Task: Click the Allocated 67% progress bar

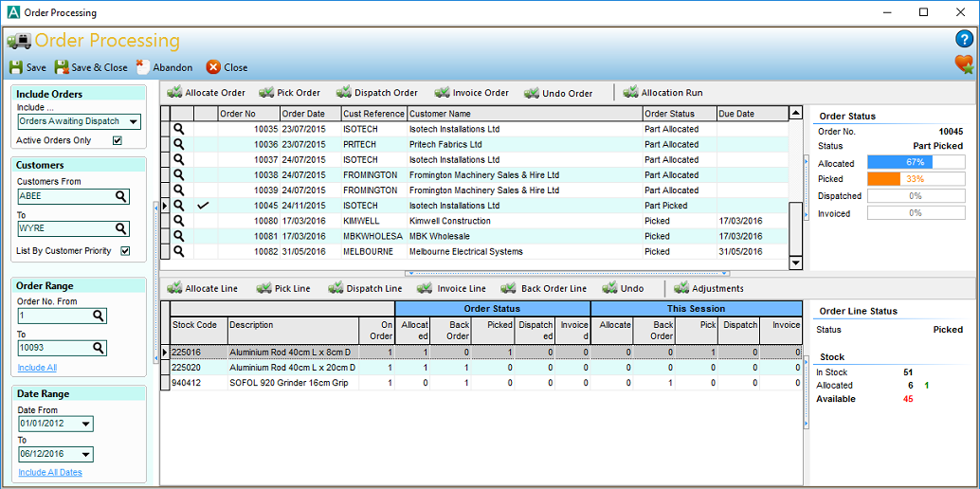Action: 916,163
